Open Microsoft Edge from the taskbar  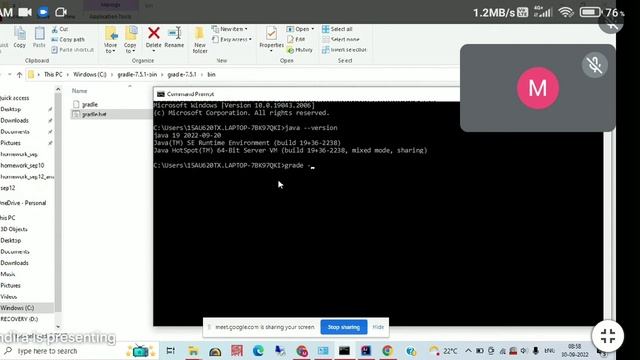coord(258,351)
